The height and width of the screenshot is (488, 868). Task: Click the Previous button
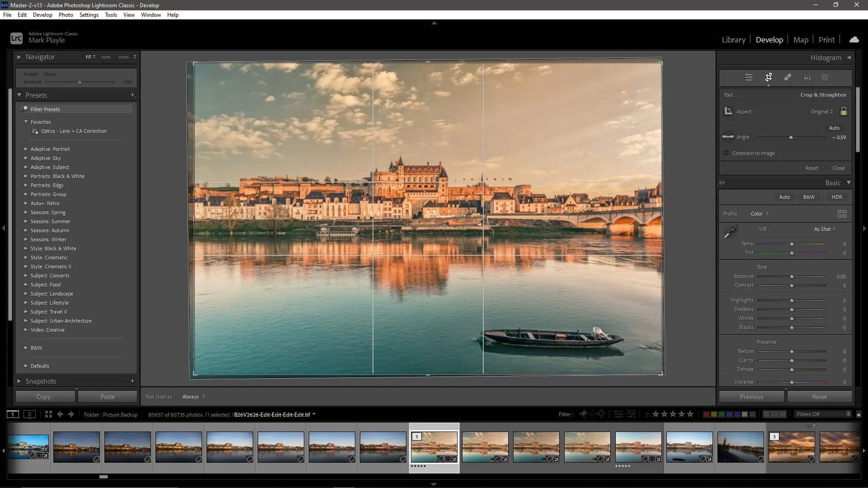pyautogui.click(x=751, y=397)
